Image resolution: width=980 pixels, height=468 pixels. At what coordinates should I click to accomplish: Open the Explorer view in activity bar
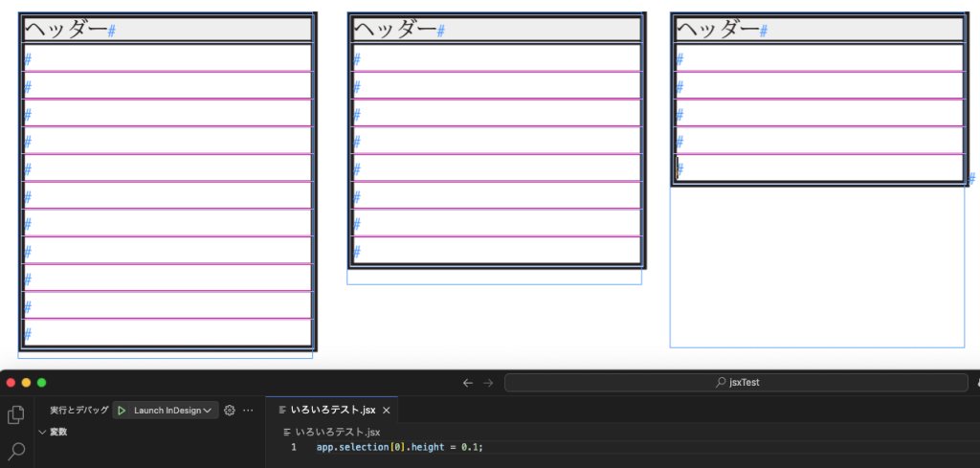pos(16,414)
